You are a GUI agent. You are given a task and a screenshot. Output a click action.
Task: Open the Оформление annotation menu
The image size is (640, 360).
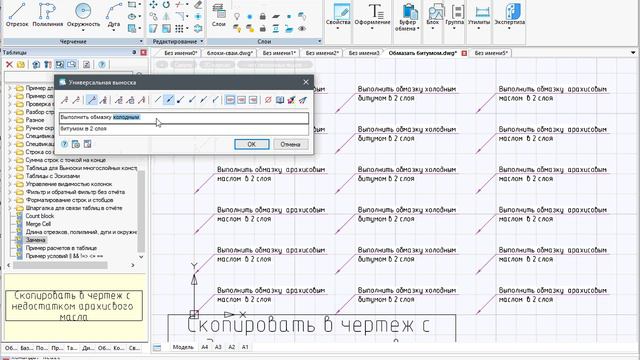(x=372, y=16)
